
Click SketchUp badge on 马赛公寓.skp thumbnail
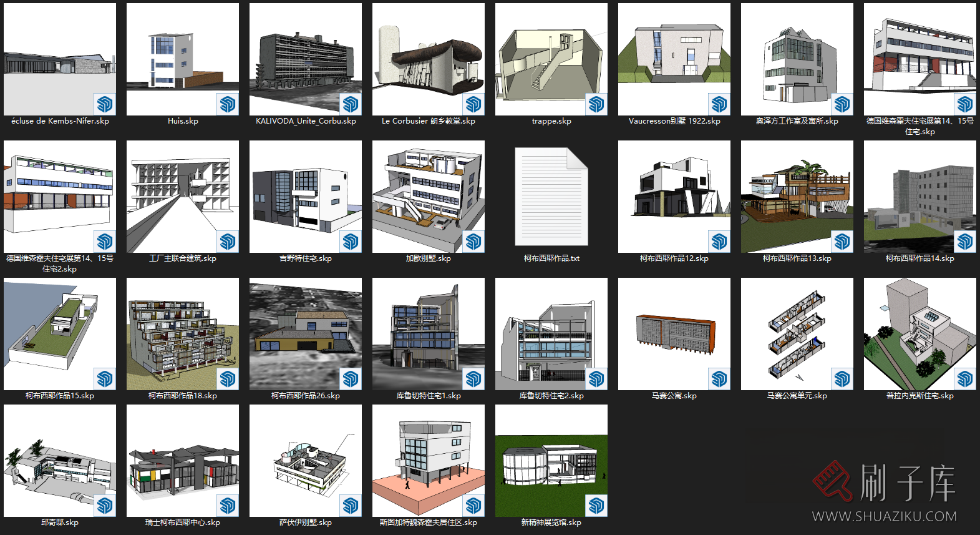coord(719,378)
